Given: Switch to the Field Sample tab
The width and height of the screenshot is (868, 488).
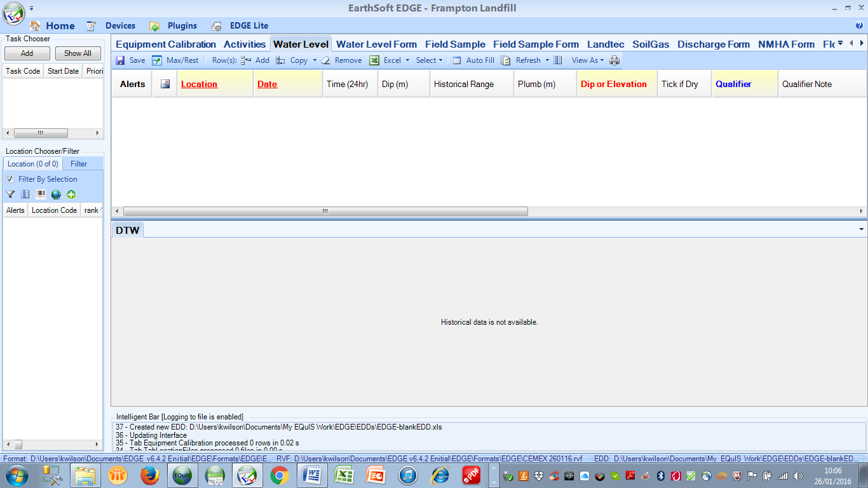Looking at the screenshot, I should tap(455, 44).
